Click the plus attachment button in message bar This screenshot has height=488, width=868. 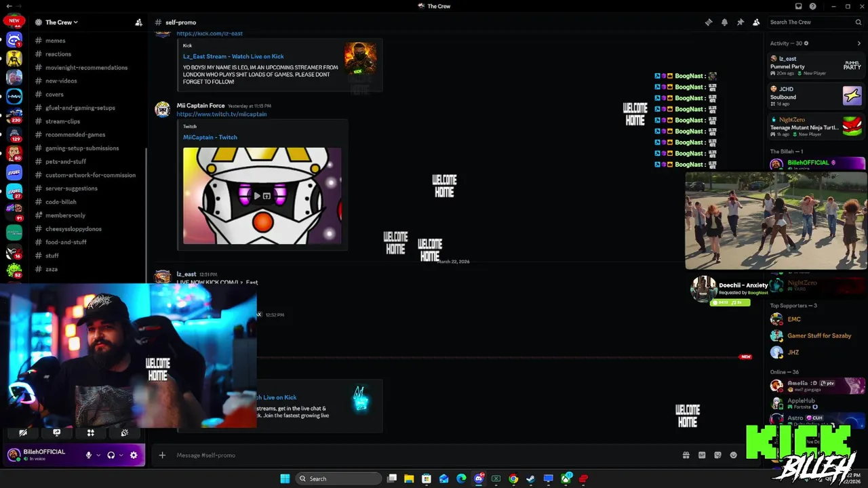162,455
